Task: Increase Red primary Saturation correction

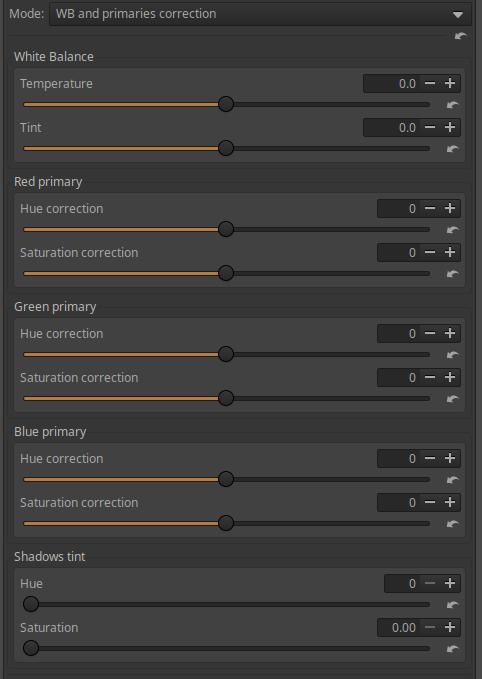Action: coord(450,252)
